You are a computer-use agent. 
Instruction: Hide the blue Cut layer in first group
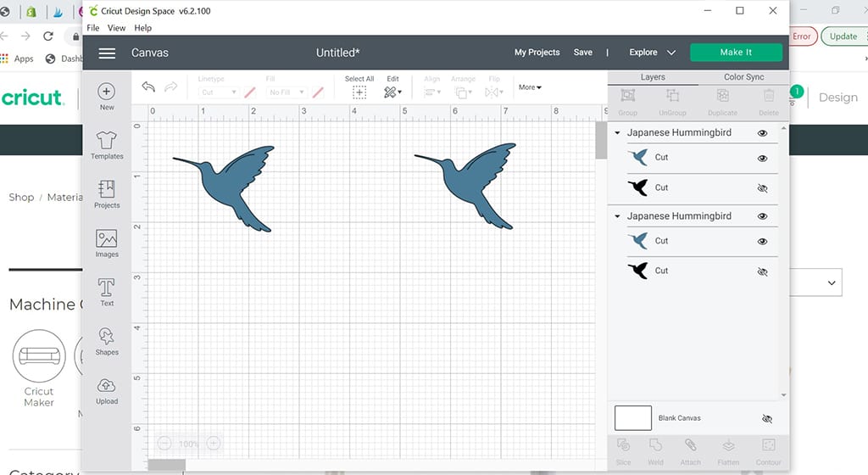pyautogui.click(x=762, y=159)
